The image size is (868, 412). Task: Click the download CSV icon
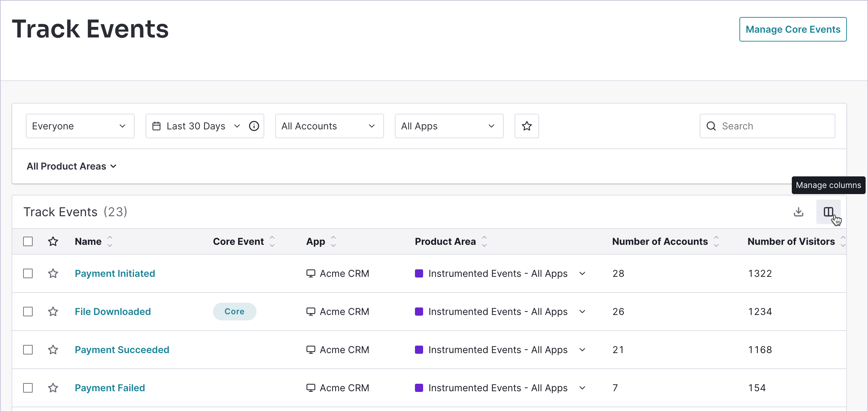[798, 212]
